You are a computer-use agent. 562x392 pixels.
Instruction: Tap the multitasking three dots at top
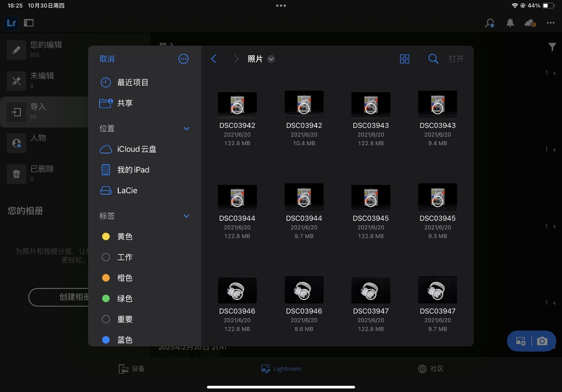[x=281, y=6]
